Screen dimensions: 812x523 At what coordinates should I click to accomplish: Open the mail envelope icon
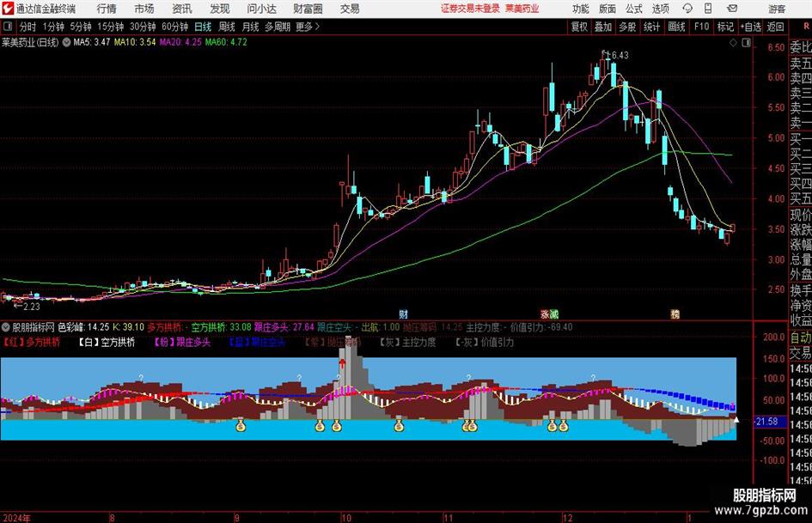point(732,9)
